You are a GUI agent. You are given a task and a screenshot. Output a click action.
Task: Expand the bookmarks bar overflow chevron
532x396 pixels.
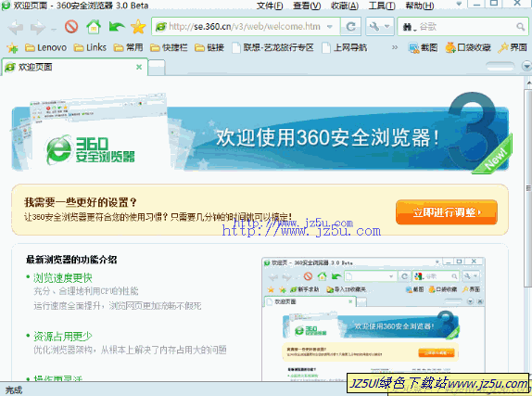(394, 47)
